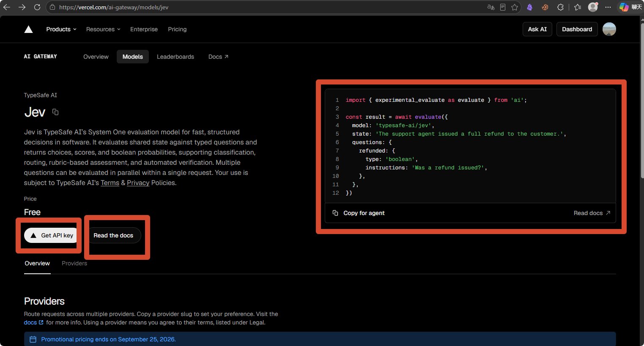Click the Get API key button
This screenshot has width=644, height=346.
(52, 235)
